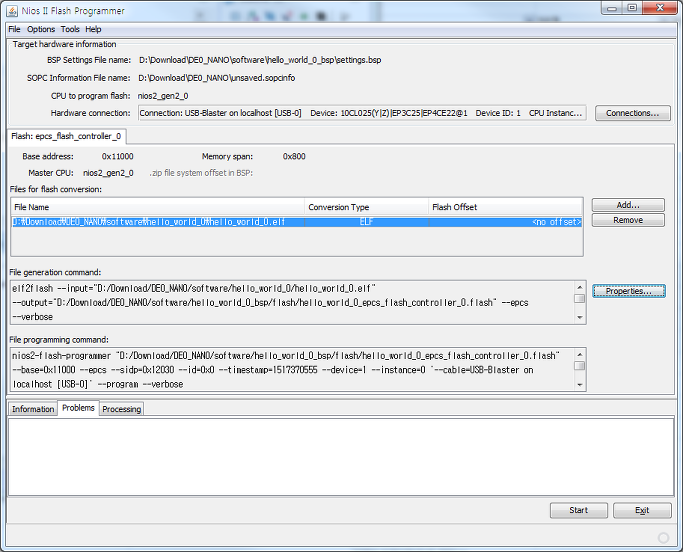Switch to the Problems tab

78,408
